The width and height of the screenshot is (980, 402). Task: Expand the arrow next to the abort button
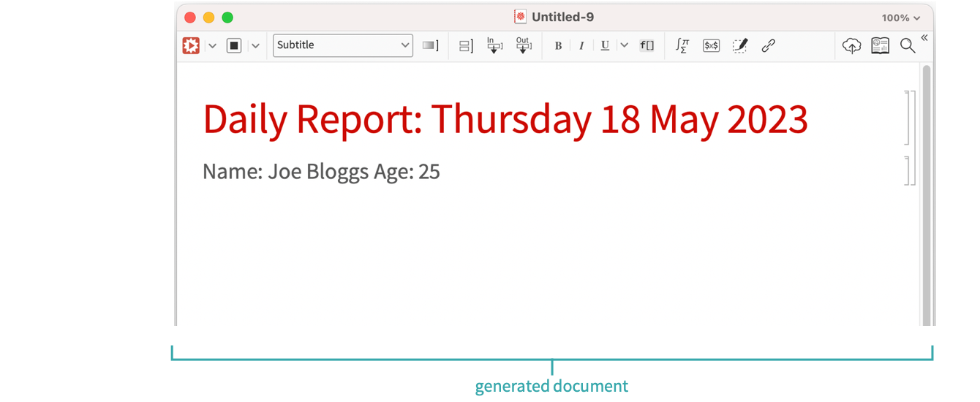(x=255, y=45)
